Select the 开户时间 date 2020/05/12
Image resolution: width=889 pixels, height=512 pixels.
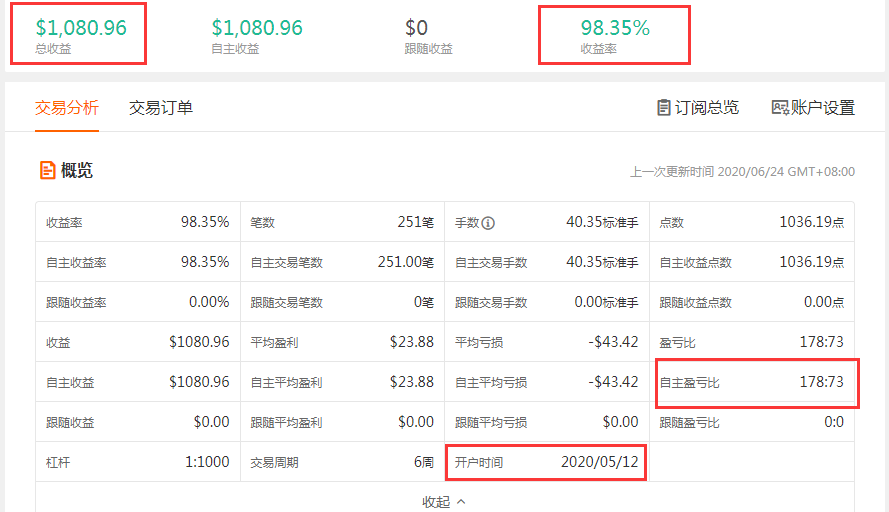[600, 462]
